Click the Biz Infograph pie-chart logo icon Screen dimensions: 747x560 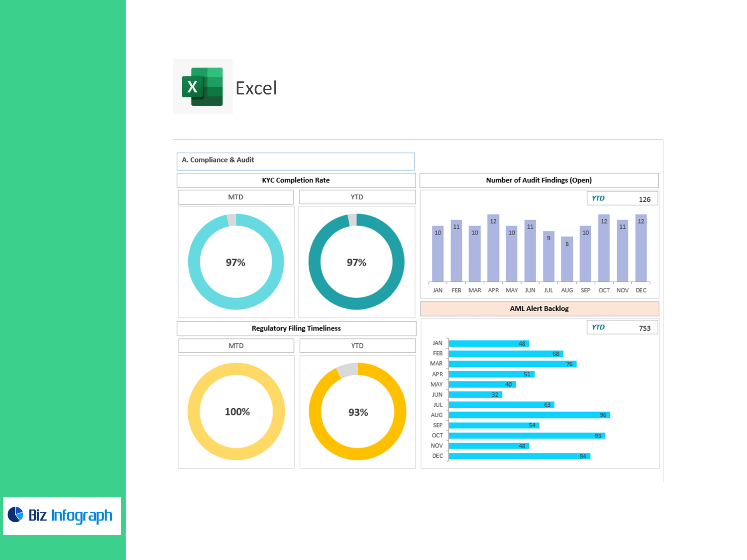[x=16, y=514]
